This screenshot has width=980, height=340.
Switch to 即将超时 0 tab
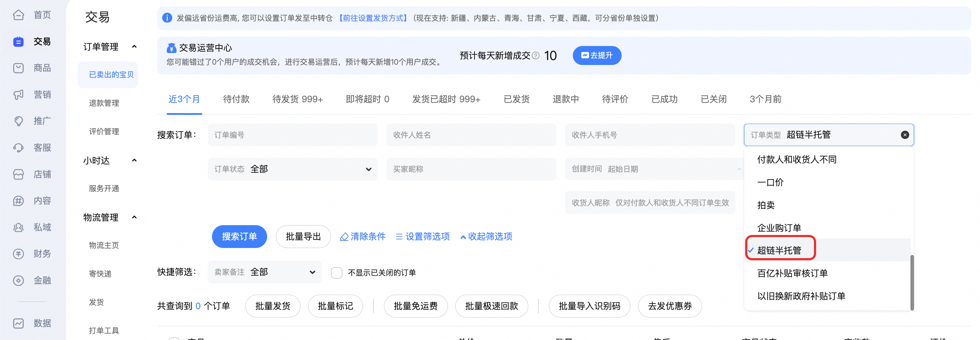tap(367, 99)
